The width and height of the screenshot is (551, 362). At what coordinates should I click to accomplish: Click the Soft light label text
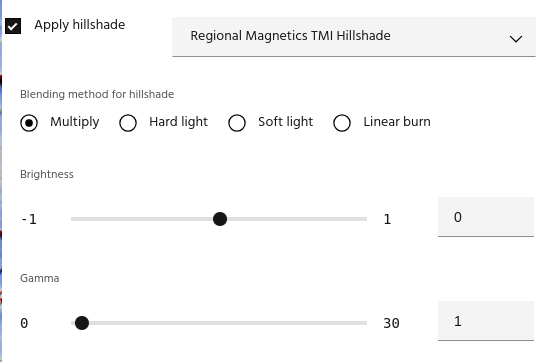coord(285,122)
